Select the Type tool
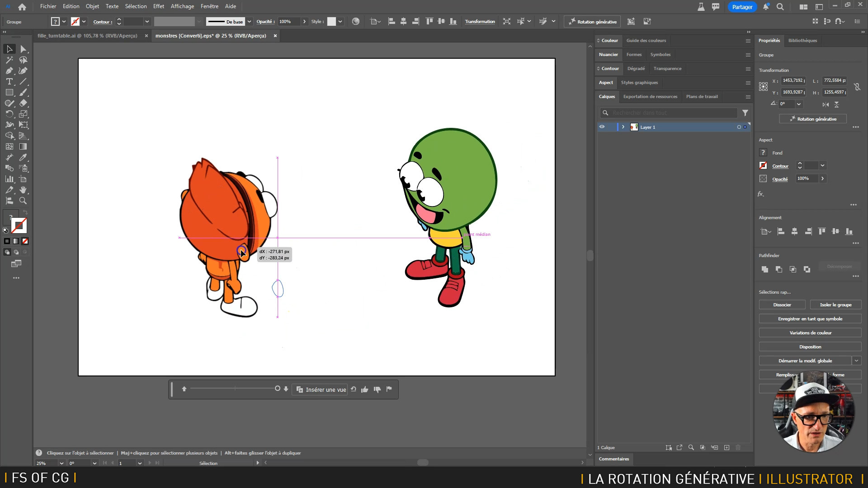The image size is (868, 488). tap(9, 81)
